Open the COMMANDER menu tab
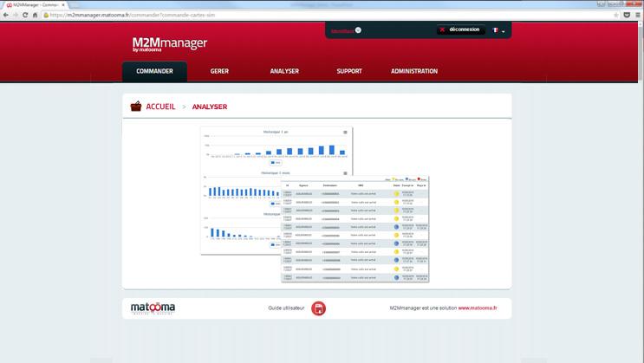This screenshot has height=363, width=644. coord(154,71)
